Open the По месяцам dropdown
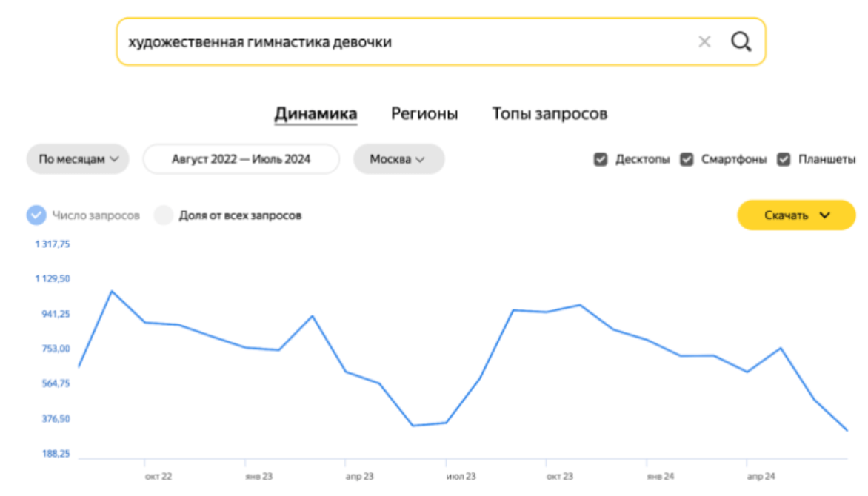 coord(77,158)
